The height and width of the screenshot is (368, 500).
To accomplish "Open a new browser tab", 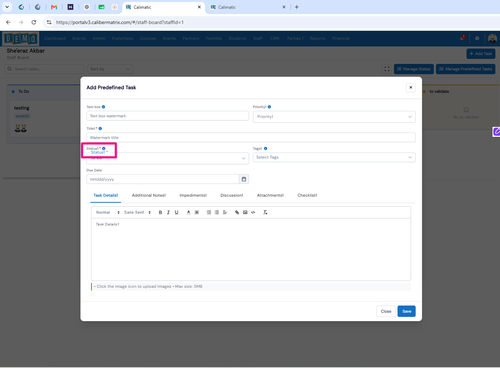I will (x=297, y=7).
